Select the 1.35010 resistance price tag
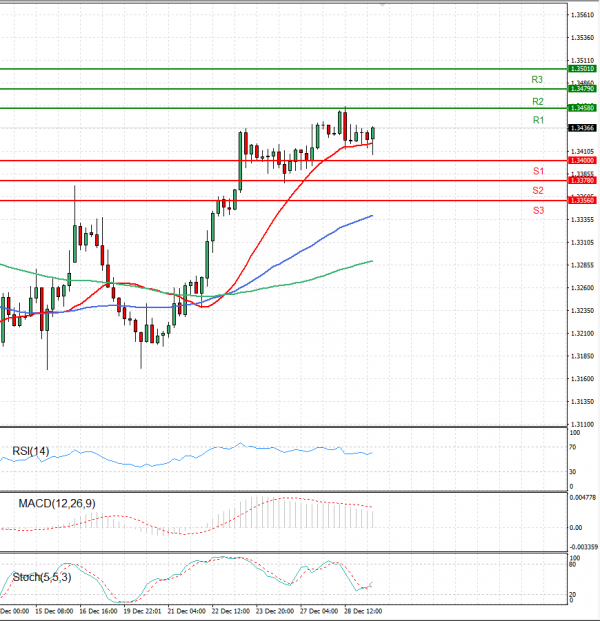The width and height of the screenshot is (600, 621). (582, 69)
